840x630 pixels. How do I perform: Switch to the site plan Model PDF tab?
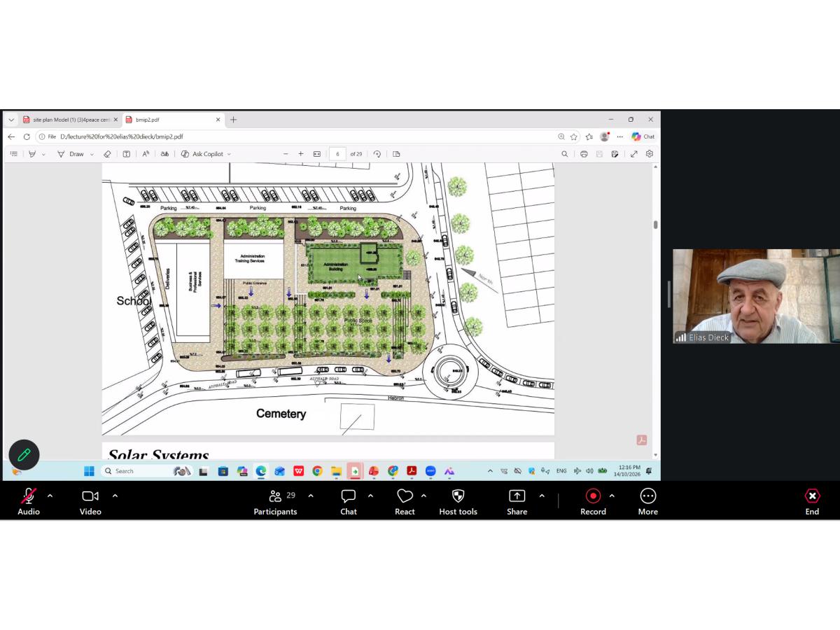[70, 120]
